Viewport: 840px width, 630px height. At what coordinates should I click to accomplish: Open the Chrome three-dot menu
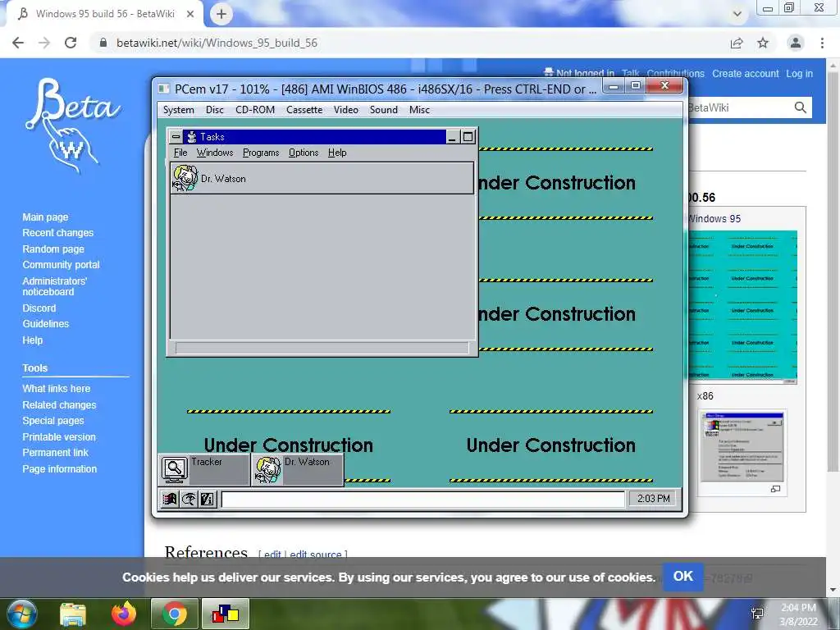822,43
